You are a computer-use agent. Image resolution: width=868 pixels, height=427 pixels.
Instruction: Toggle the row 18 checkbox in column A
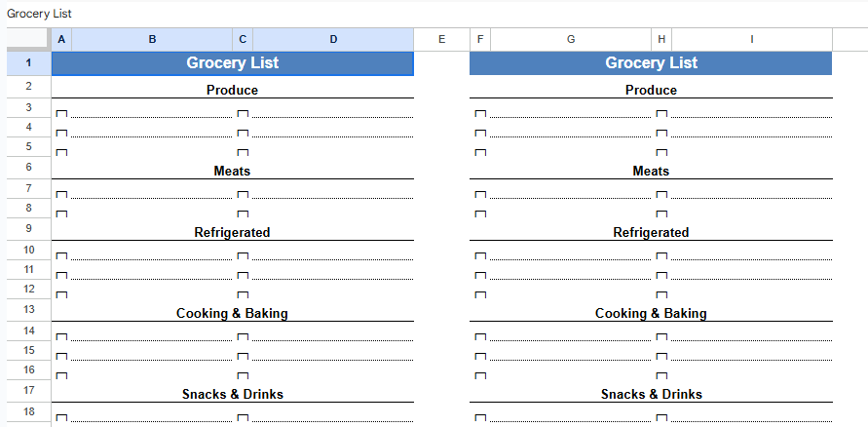[61, 418]
